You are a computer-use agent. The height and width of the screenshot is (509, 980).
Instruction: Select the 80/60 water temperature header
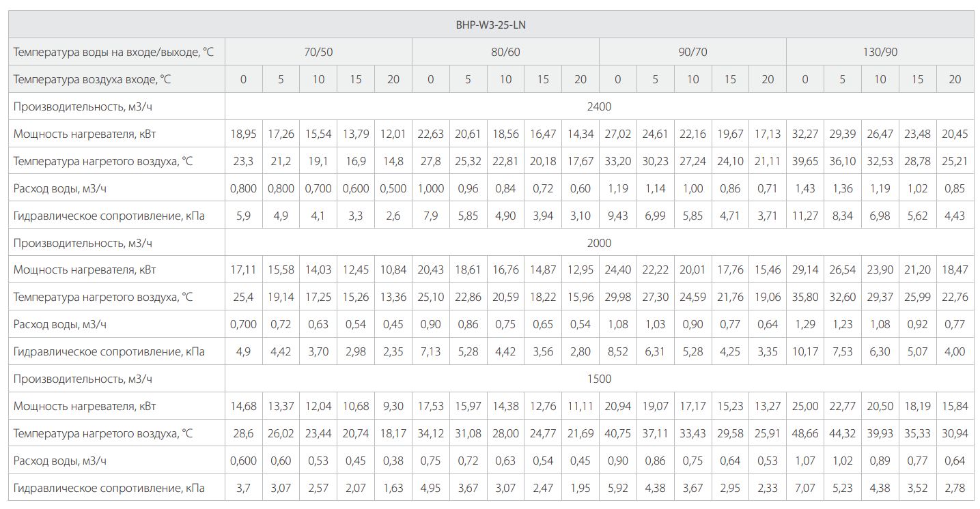[x=505, y=52]
